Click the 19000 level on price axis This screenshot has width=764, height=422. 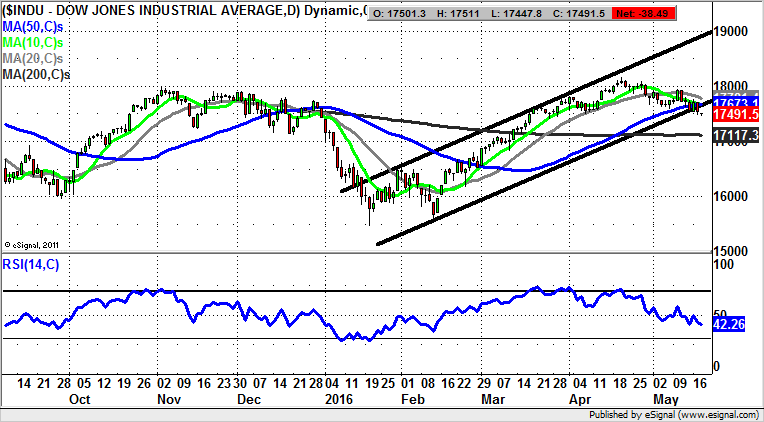pyautogui.click(x=733, y=32)
